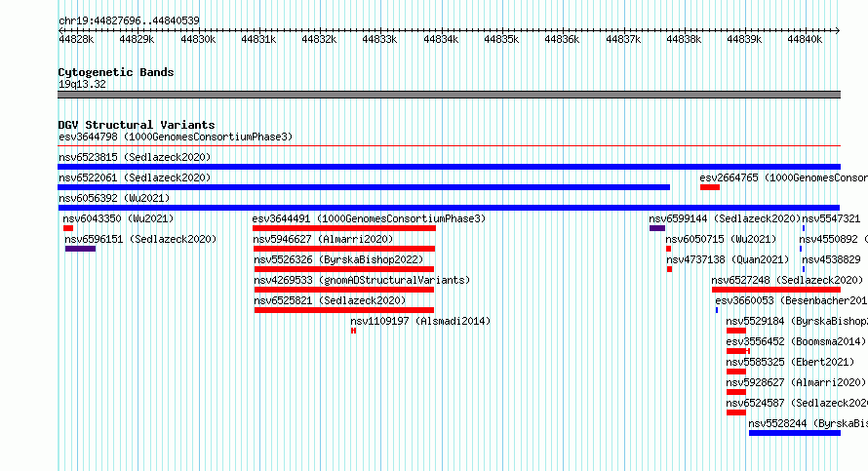
Task: Click the red bar under esv2664765
Action: (x=710, y=187)
